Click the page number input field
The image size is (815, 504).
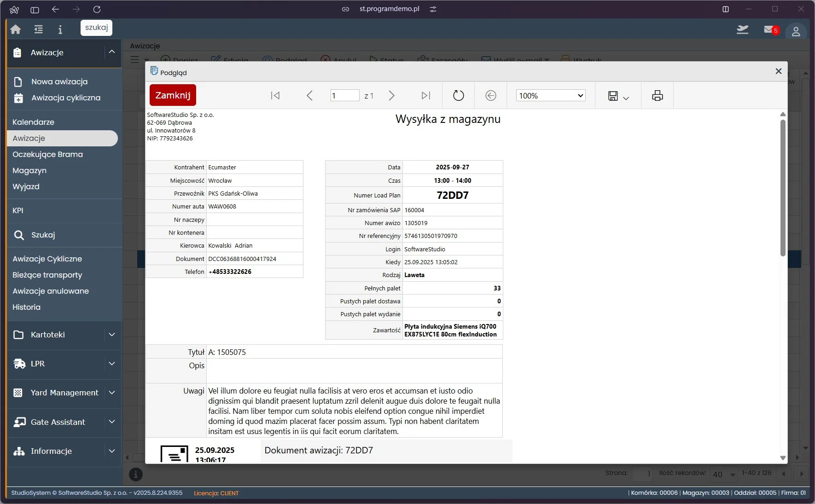(344, 96)
